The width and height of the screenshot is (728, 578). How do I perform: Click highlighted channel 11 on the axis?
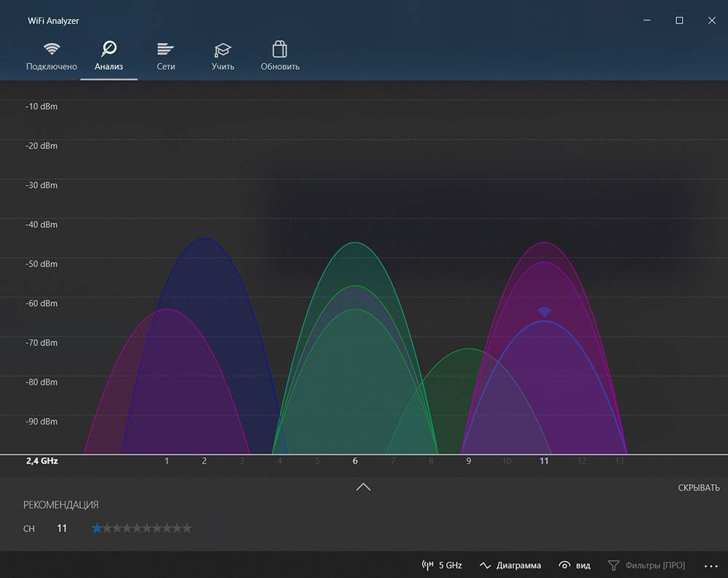coord(544,461)
